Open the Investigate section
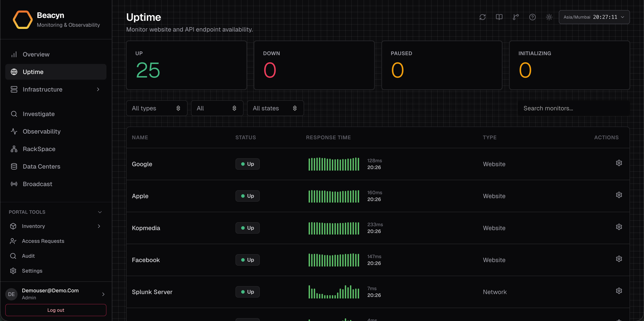 tap(56, 114)
